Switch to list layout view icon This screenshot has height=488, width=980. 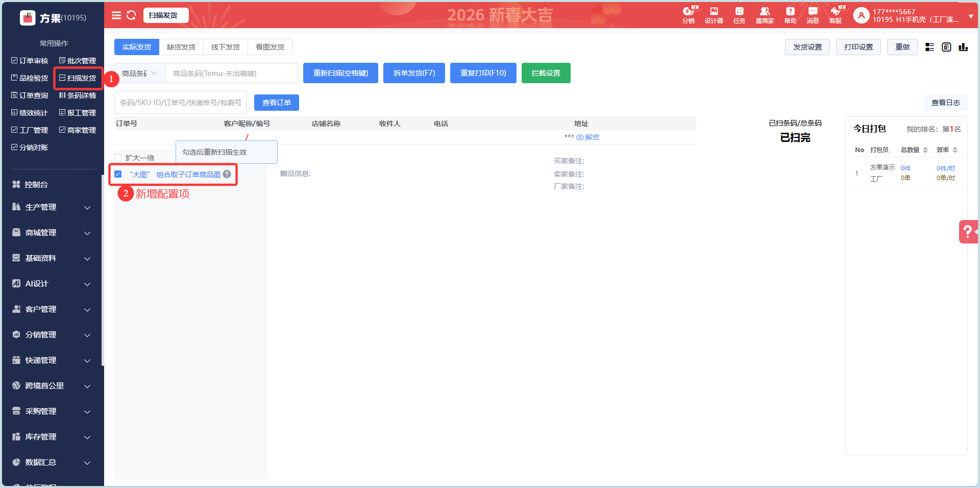point(930,47)
